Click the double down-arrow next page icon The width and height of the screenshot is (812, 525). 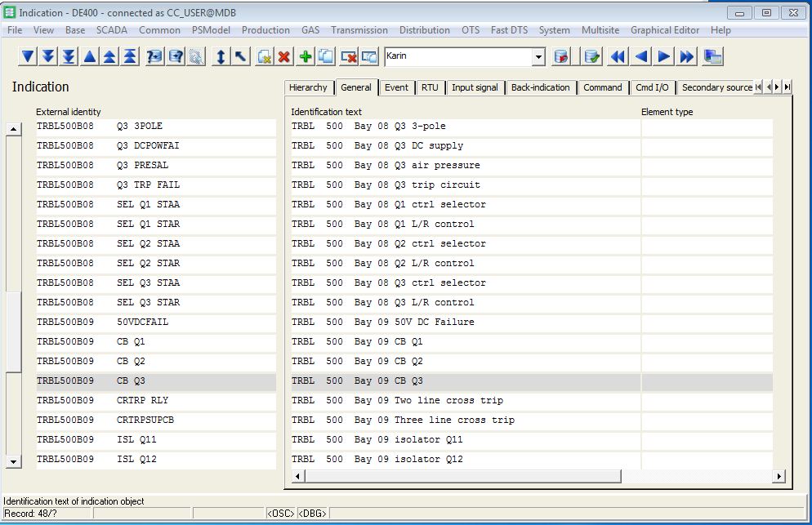pos(48,56)
